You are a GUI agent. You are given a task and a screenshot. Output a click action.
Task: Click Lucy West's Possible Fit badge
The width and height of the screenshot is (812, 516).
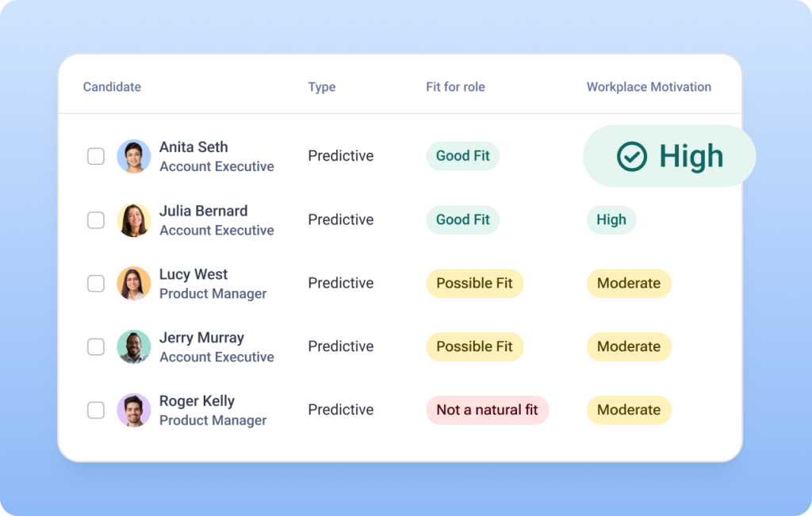474,283
